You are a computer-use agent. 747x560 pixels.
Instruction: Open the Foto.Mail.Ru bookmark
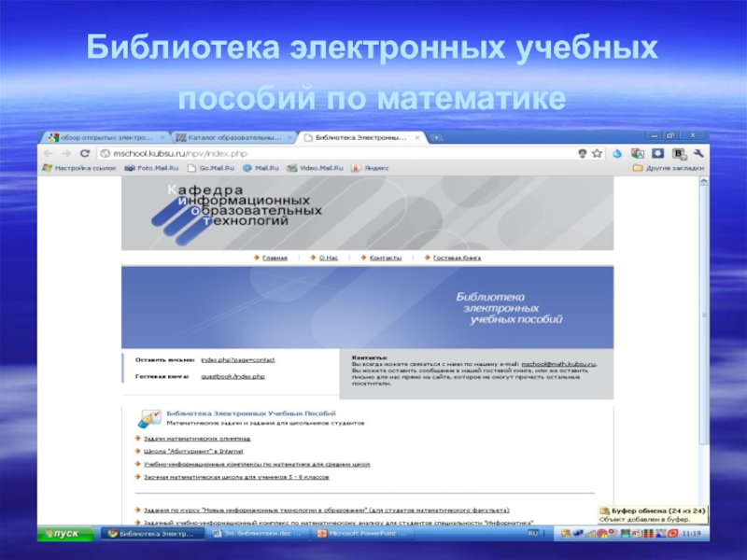[151, 168]
